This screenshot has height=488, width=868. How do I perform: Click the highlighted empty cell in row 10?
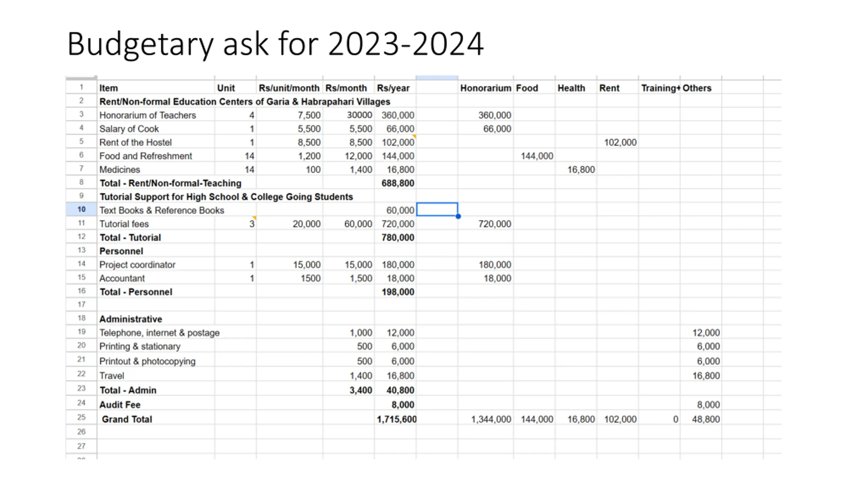coord(437,209)
